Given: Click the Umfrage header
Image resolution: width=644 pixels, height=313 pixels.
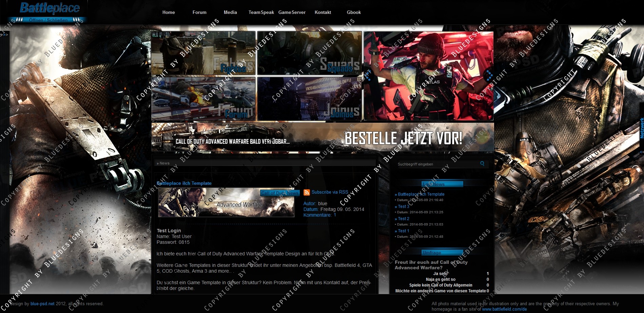Looking at the screenshot, I should coord(442,253).
